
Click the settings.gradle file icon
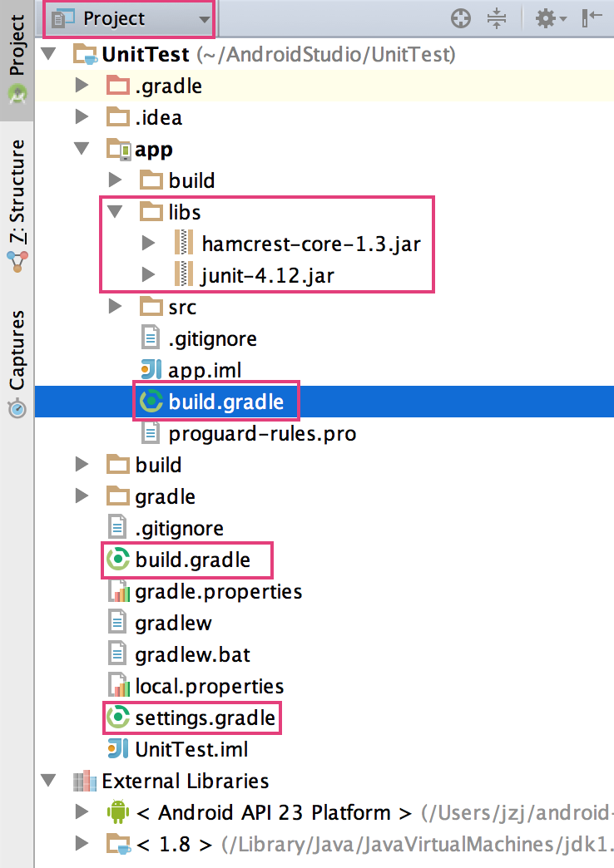[x=119, y=718]
